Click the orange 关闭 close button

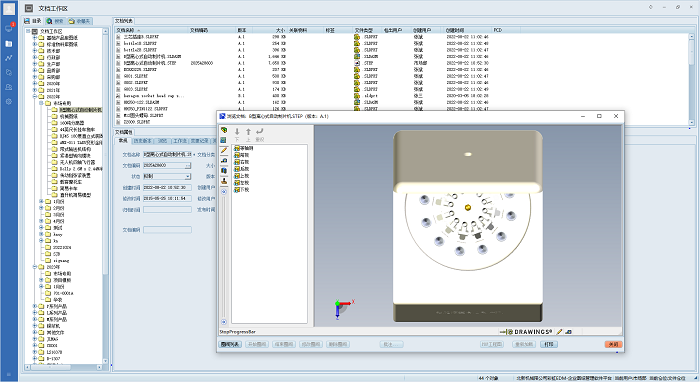(613, 345)
